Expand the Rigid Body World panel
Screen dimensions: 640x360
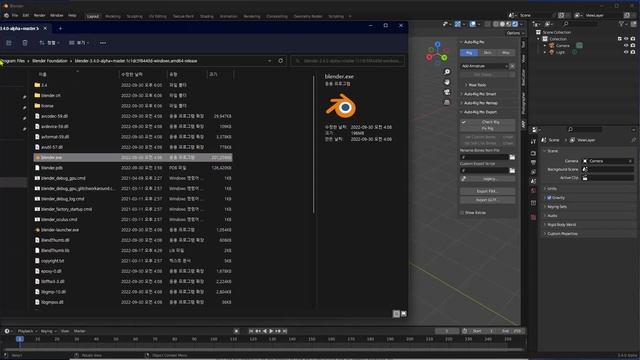coord(562,225)
